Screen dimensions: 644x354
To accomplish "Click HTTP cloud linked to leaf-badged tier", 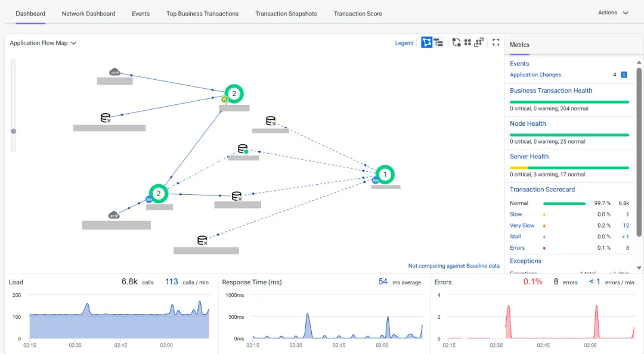I will click(x=114, y=72).
